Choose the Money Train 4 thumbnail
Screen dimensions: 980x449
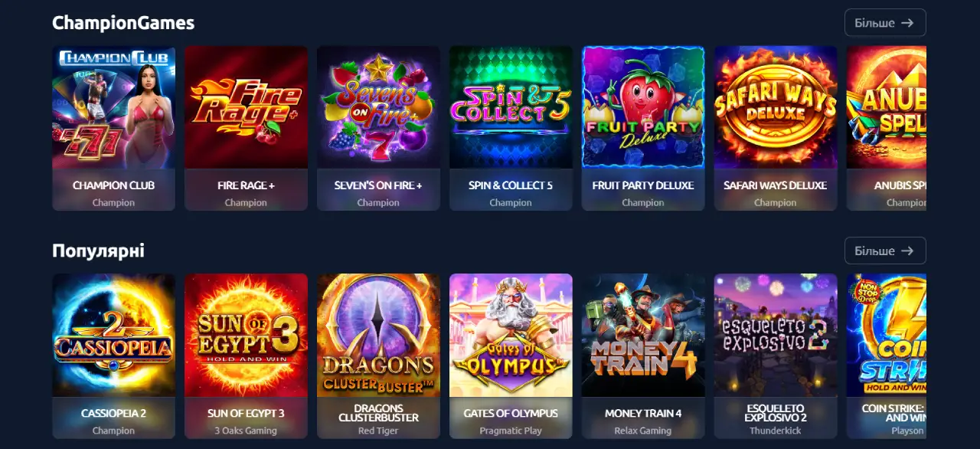click(x=643, y=335)
